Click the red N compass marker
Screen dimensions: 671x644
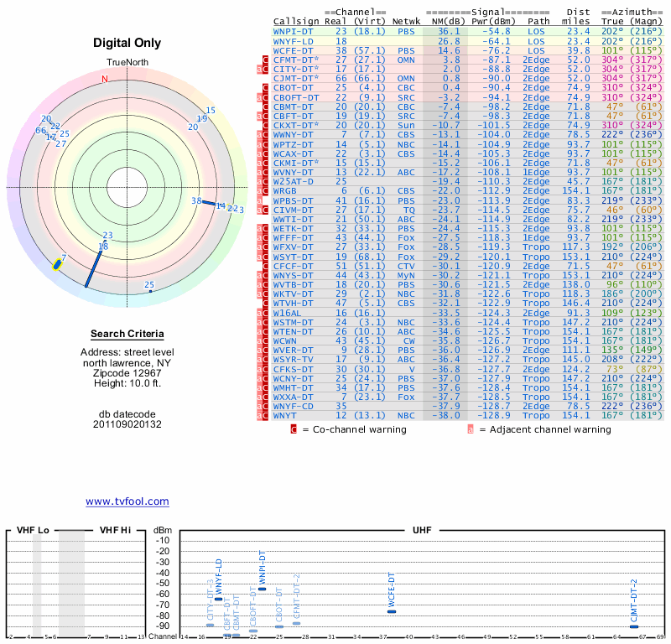click(x=105, y=80)
